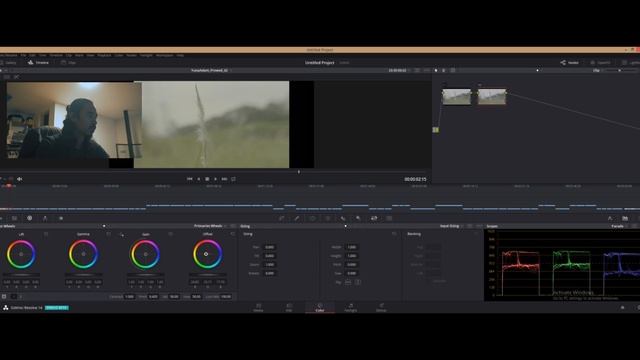
Task: Jump to first frame in viewer transport
Action: 190,179
